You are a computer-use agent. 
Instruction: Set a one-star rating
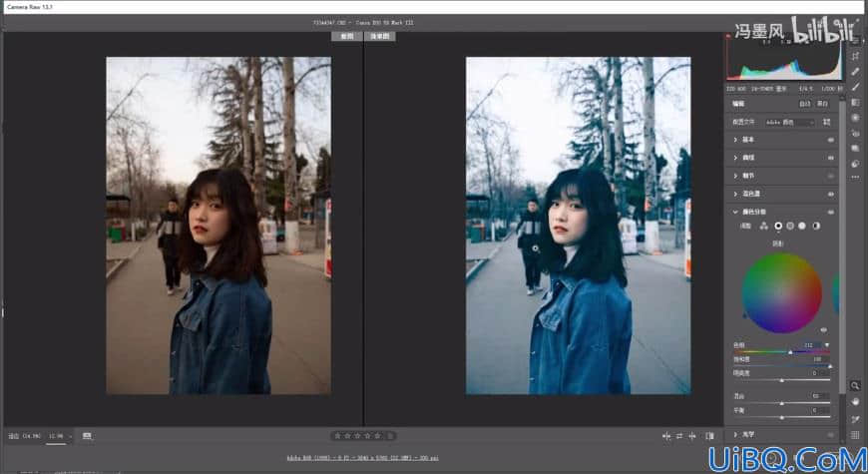pyautogui.click(x=337, y=436)
